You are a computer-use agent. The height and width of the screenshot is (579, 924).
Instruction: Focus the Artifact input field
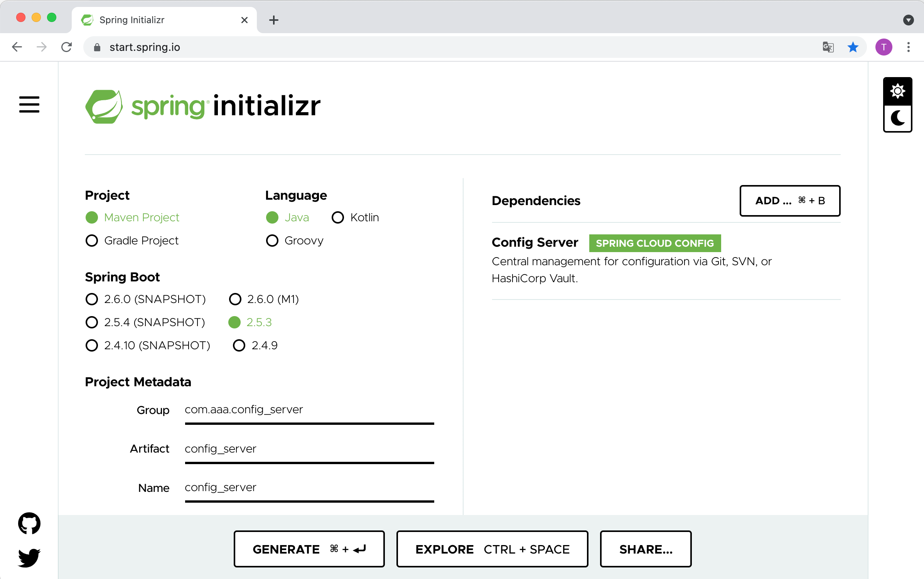pos(309,449)
